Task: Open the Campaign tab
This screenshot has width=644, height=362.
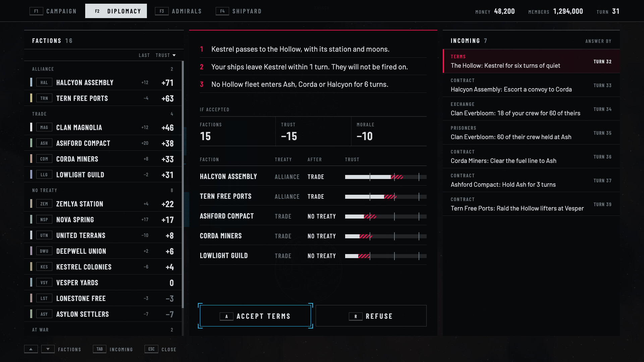Action: coord(53,11)
